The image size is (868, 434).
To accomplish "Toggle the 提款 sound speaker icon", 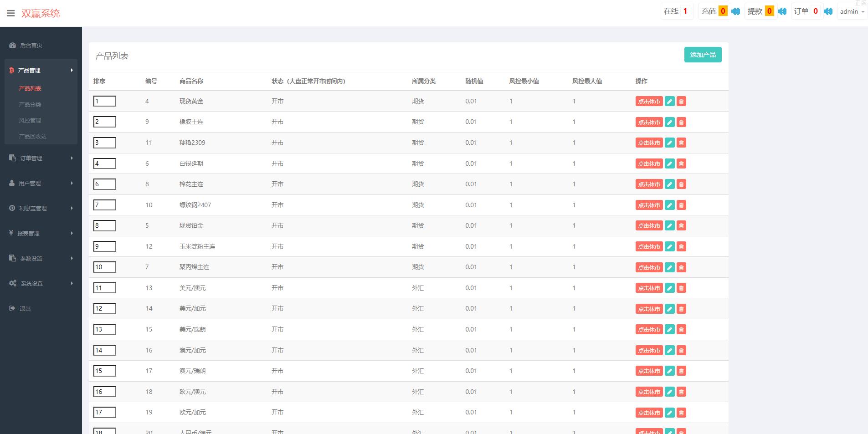I will coord(782,11).
